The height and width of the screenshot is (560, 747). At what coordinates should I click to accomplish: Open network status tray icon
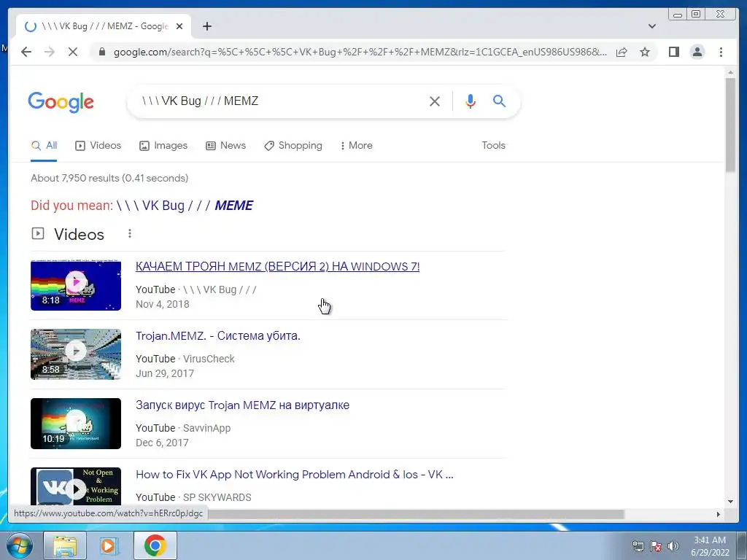point(638,546)
